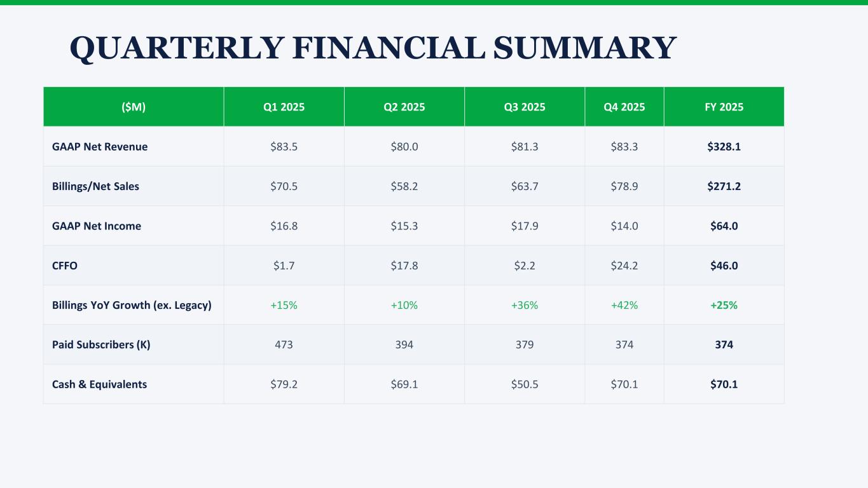Select the ($M) header cell

[x=134, y=107]
